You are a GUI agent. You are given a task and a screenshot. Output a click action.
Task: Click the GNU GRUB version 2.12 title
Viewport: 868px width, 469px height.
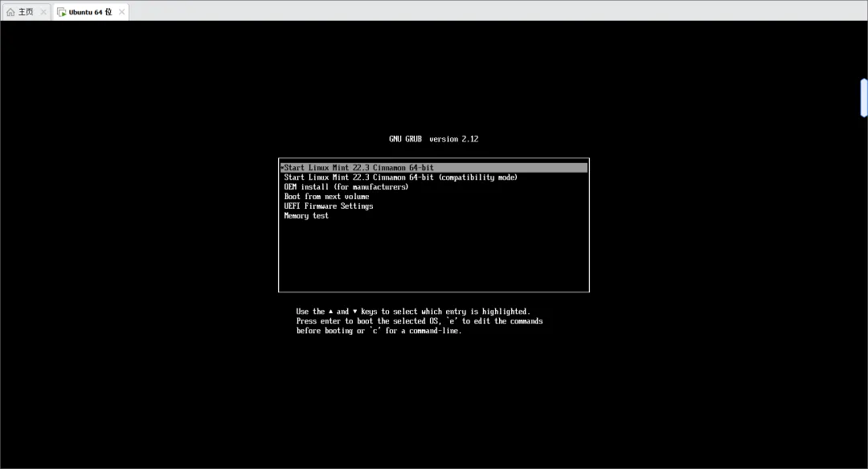coord(433,139)
